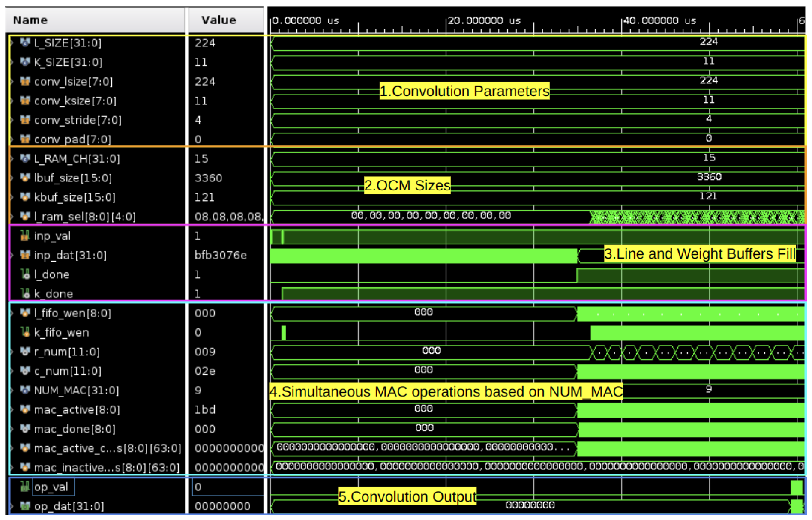Screen dimensions: 812x520
Task: Click the conv_stride[7:0] bus icon
Action: click(25, 120)
